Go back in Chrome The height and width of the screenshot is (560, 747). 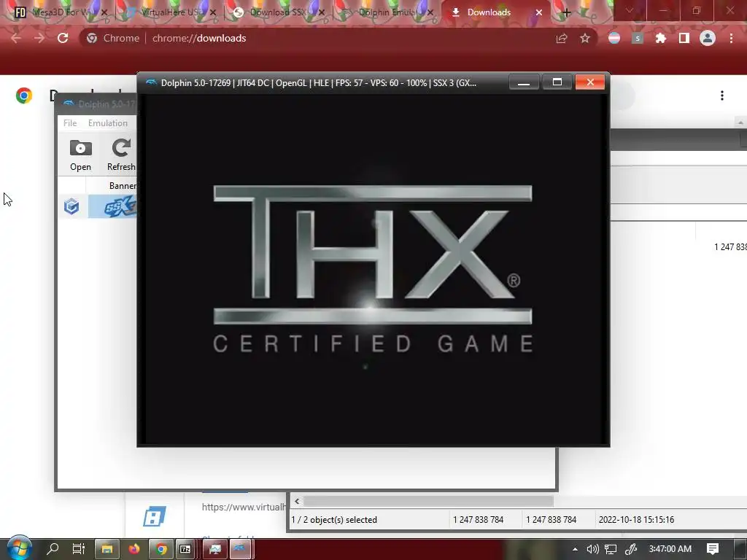click(16, 38)
